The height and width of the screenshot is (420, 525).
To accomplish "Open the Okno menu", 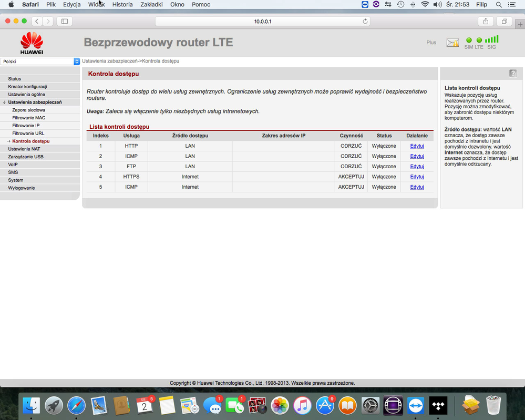I will tap(177, 4).
